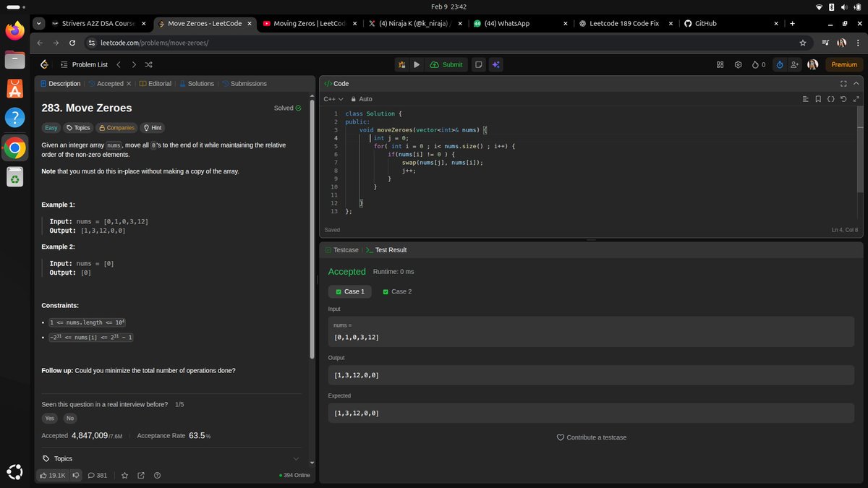Open the Solutions tab
Viewport: 868px width, 488px height.
(x=197, y=84)
